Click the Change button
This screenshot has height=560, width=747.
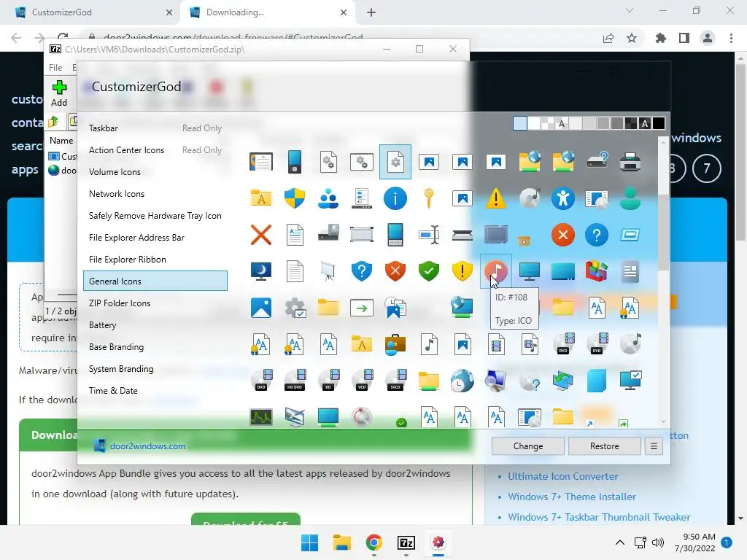point(528,446)
